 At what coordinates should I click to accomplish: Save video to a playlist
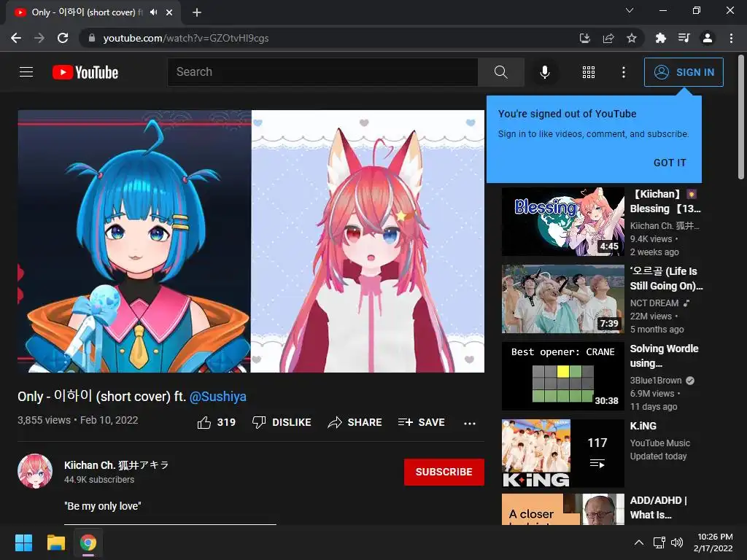(421, 422)
